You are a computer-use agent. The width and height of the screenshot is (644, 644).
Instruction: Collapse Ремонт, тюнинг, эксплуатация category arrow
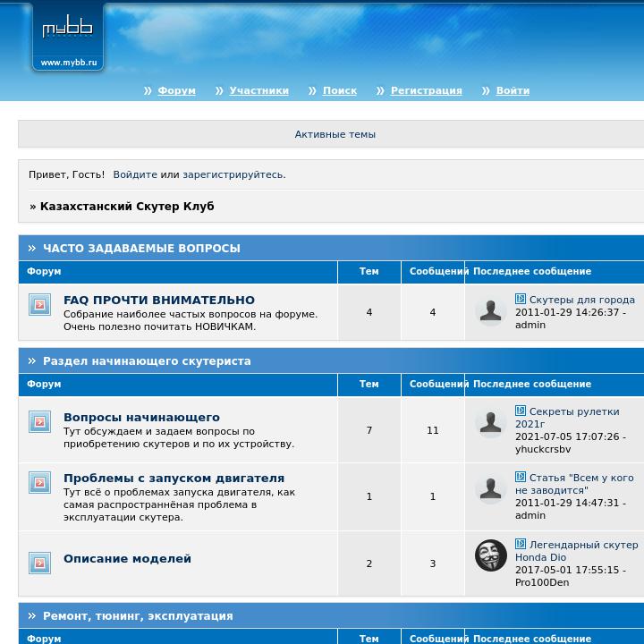[32, 615]
